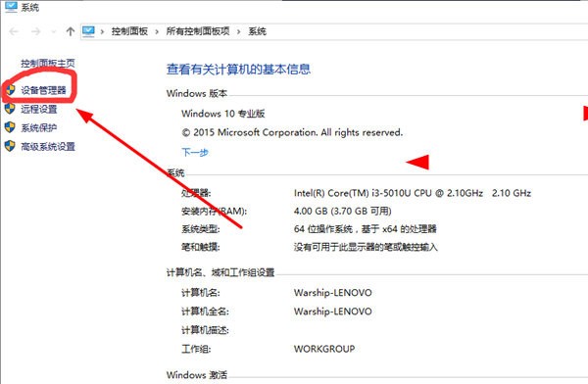Click the 系统类型 label
Viewport: 588px width, 384px height.
[201, 229]
